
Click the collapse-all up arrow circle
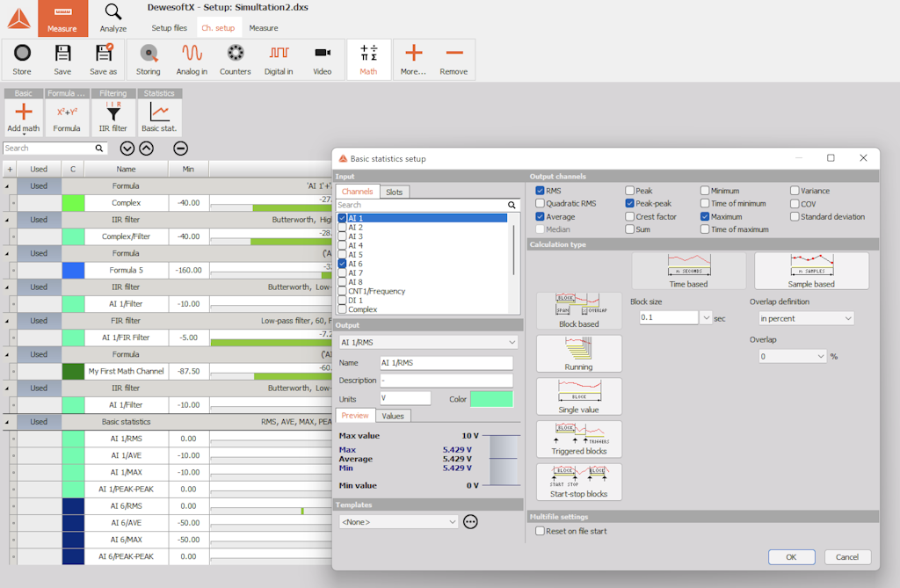[x=147, y=149]
